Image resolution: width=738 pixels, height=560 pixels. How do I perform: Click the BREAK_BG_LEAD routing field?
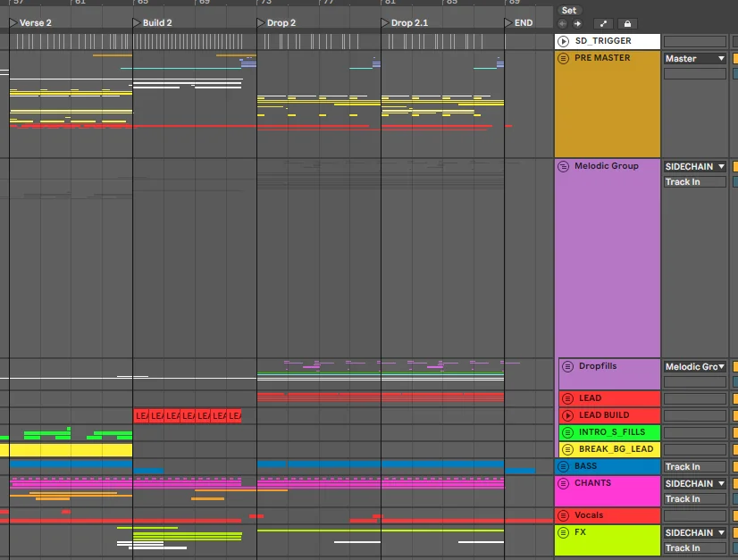[x=695, y=450]
